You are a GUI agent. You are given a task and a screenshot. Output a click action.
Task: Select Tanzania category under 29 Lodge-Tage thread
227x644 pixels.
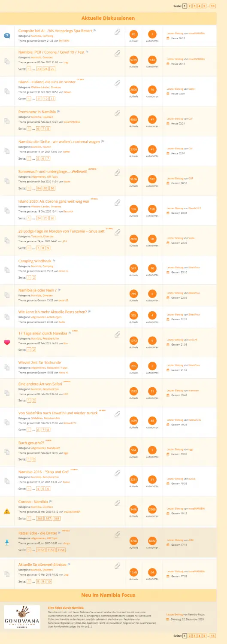(36, 236)
